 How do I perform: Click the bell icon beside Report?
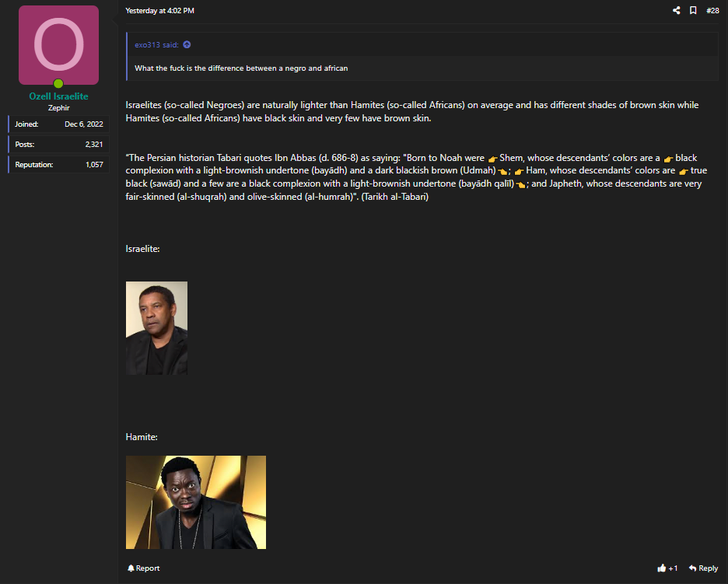131,568
